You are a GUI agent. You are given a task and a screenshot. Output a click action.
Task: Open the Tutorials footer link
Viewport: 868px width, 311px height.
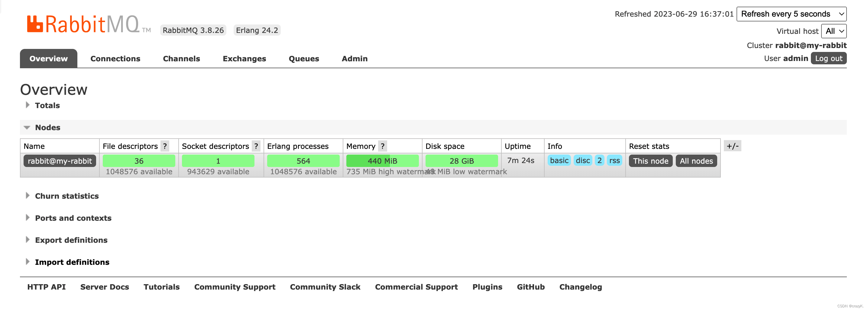161,287
